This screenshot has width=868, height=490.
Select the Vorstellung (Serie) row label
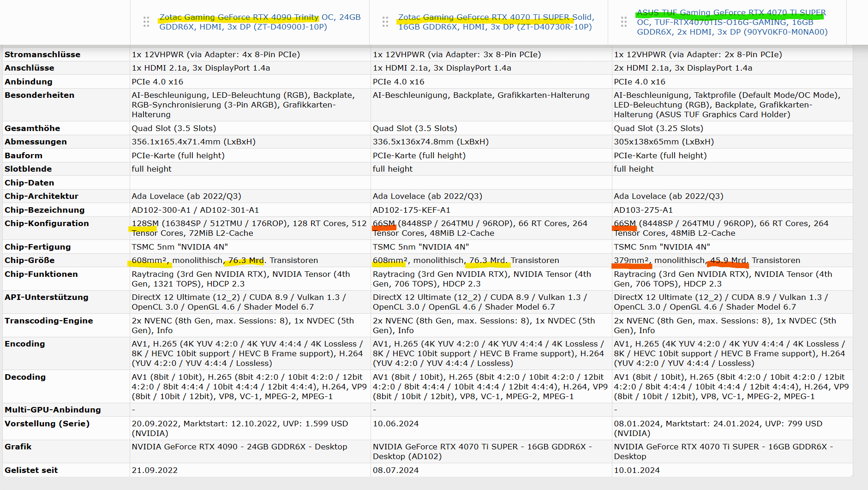coord(47,424)
